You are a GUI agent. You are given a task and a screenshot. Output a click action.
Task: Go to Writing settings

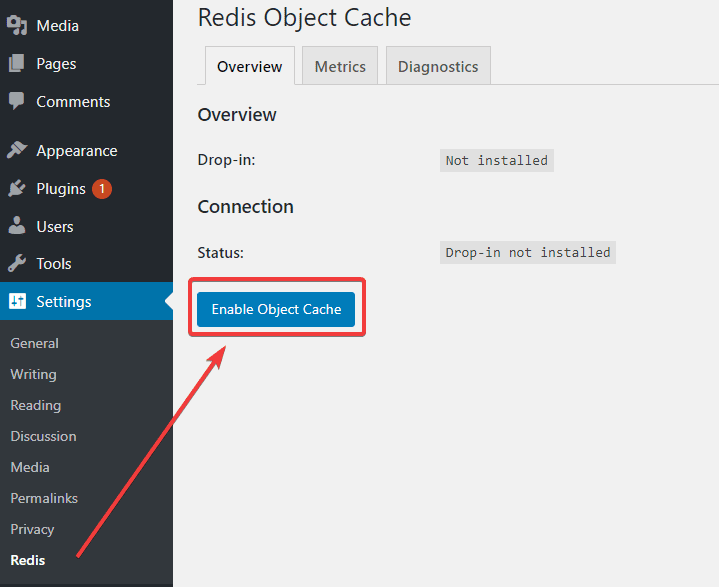click(33, 374)
